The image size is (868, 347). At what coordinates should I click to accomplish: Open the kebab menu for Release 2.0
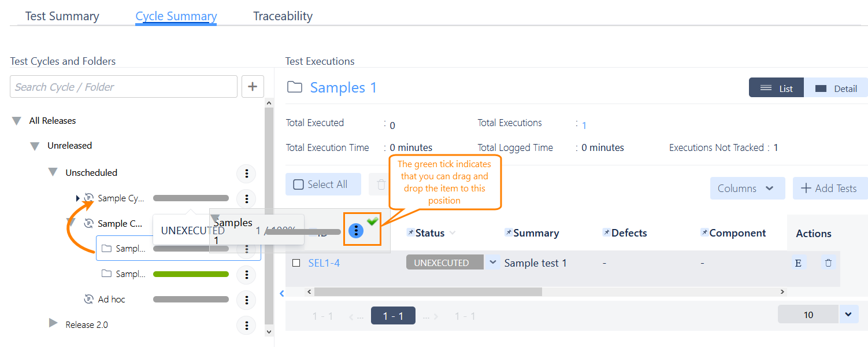[246, 325]
